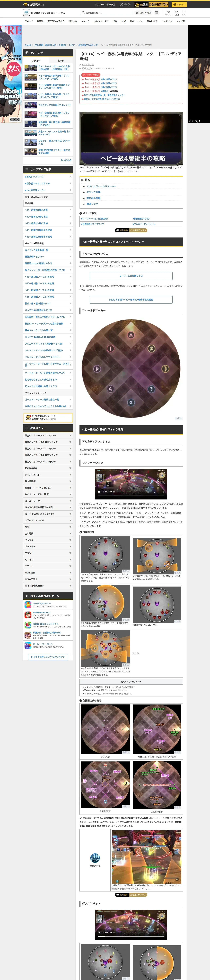Screen dimensions: 210x980
Task: Pause the レプリケーション video at 0:09
Action: (x=99, y=491)
